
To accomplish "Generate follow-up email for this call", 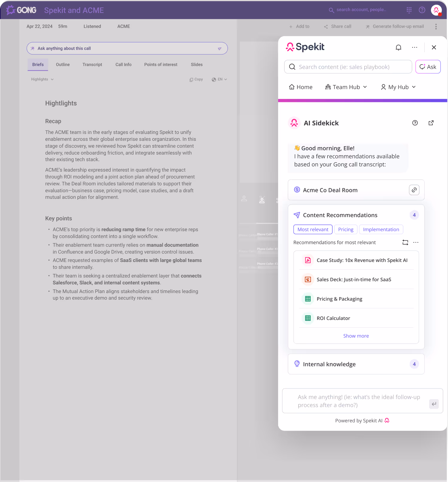I will (x=395, y=26).
